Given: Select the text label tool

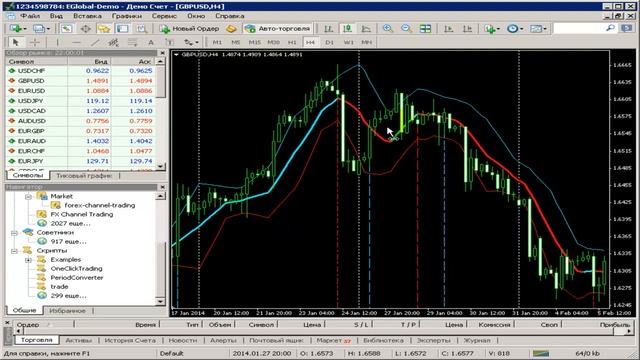Looking at the screenshot, I should tap(169, 42).
